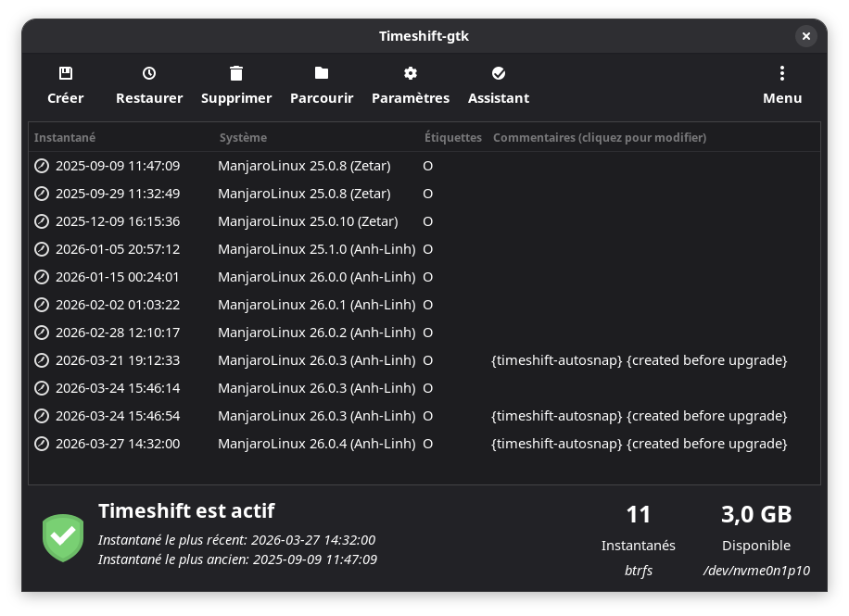Sort by the Instantané column header

click(65, 138)
